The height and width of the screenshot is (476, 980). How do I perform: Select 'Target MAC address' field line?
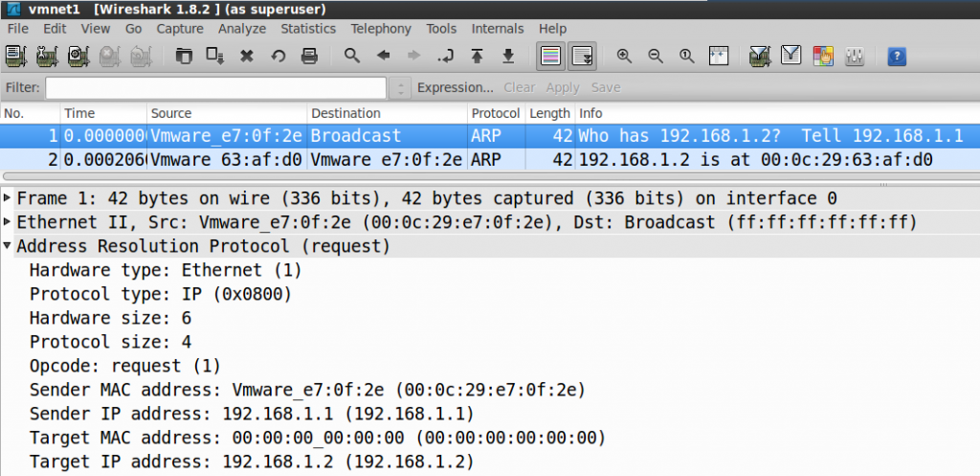pyautogui.click(x=318, y=438)
